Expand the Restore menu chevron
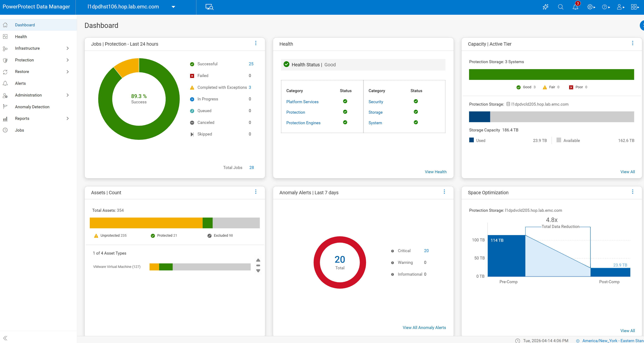Screen dimensions: 644x343 [67, 72]
